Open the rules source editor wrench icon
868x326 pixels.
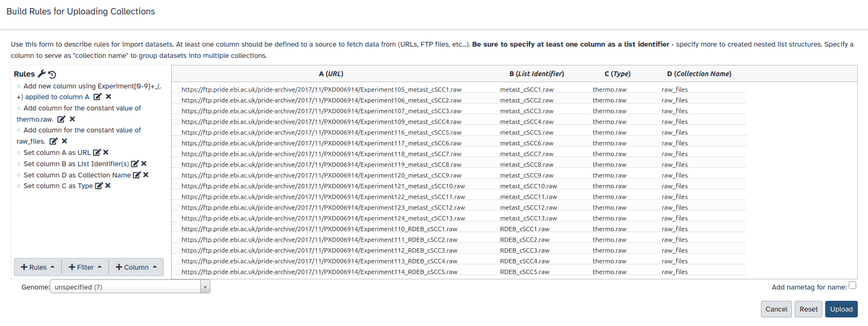click(41, 74)
